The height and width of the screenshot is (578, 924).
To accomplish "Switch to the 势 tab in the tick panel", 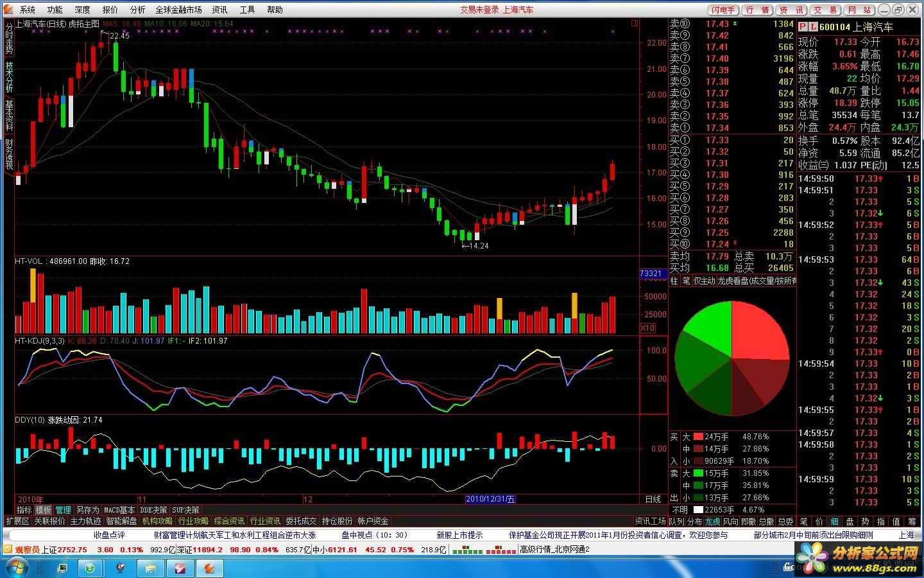I will 865,521.
